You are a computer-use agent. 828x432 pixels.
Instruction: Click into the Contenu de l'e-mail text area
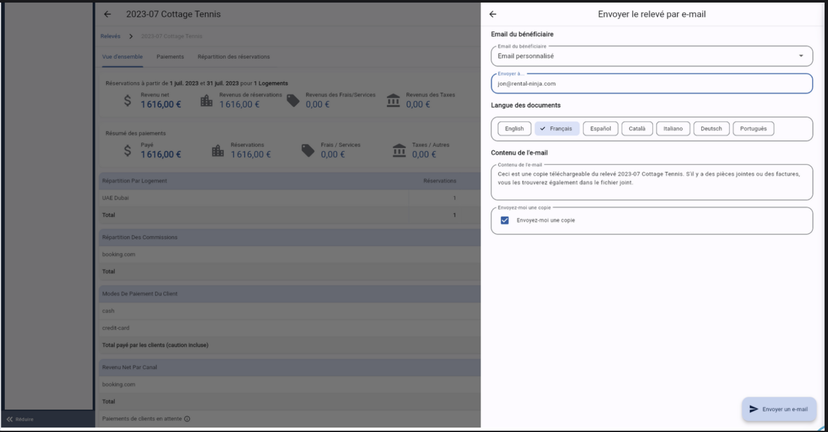pyautogui.click(x=651, y=180)
